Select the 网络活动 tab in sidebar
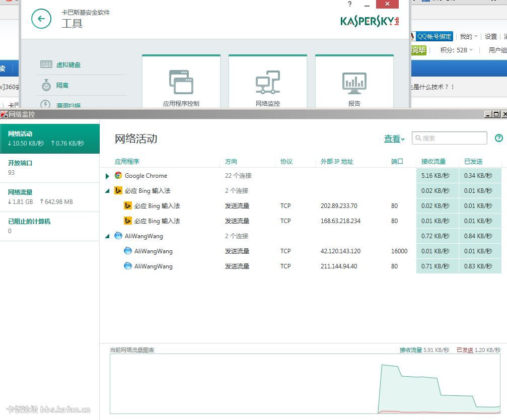The height and width of the screenshot is (420, 507). (50, 138)
